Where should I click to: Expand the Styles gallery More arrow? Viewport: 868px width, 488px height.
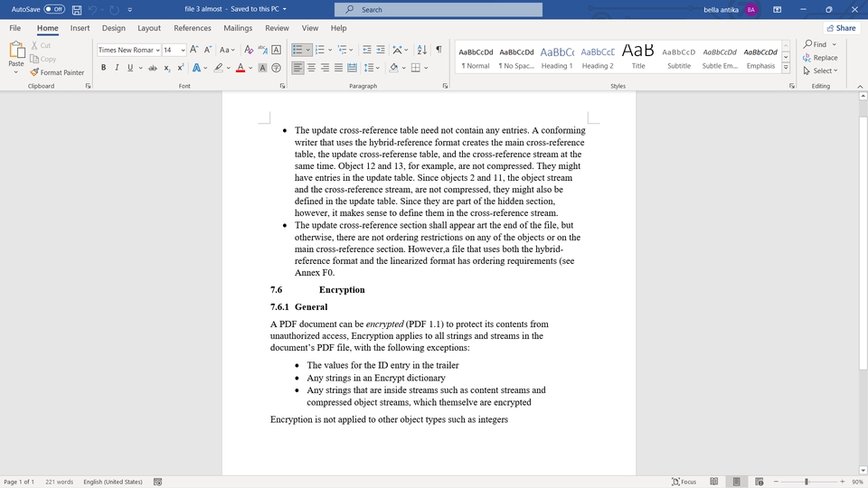click(786, 68)
